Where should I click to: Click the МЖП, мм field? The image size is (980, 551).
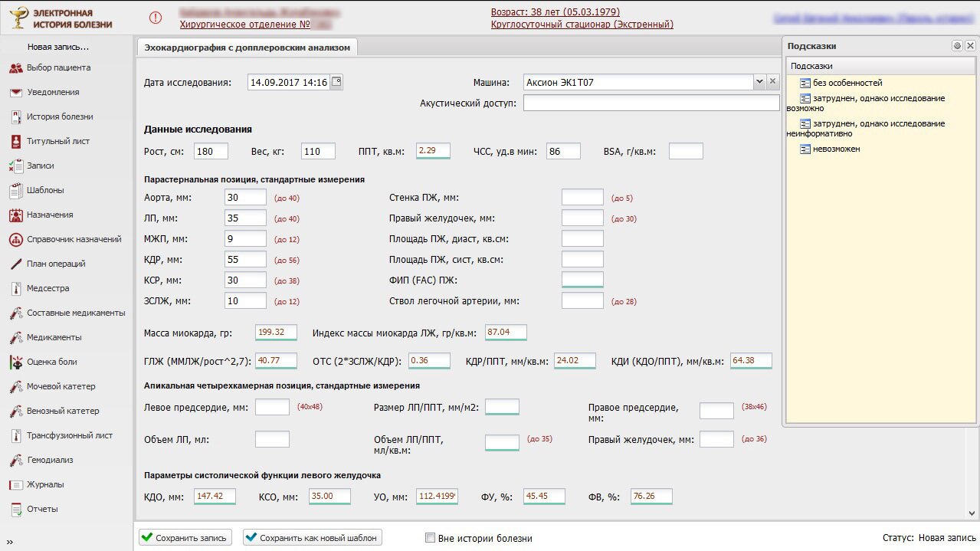(245, 239)
